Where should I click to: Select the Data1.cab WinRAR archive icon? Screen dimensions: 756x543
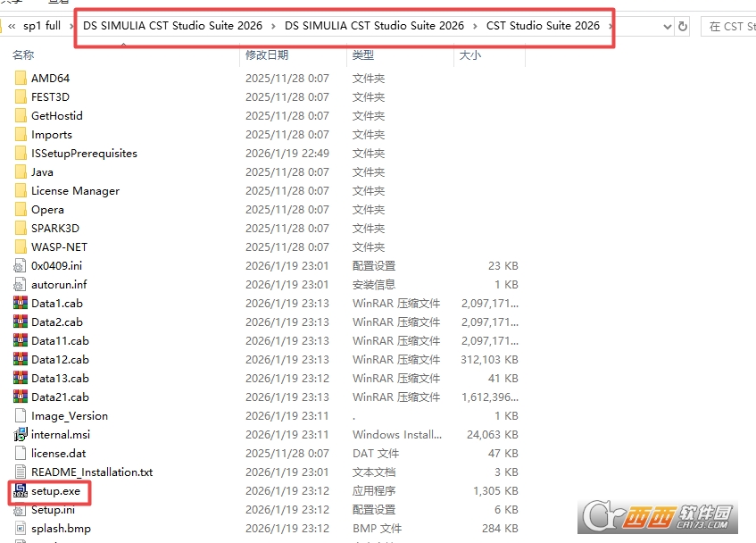(21, 303)
